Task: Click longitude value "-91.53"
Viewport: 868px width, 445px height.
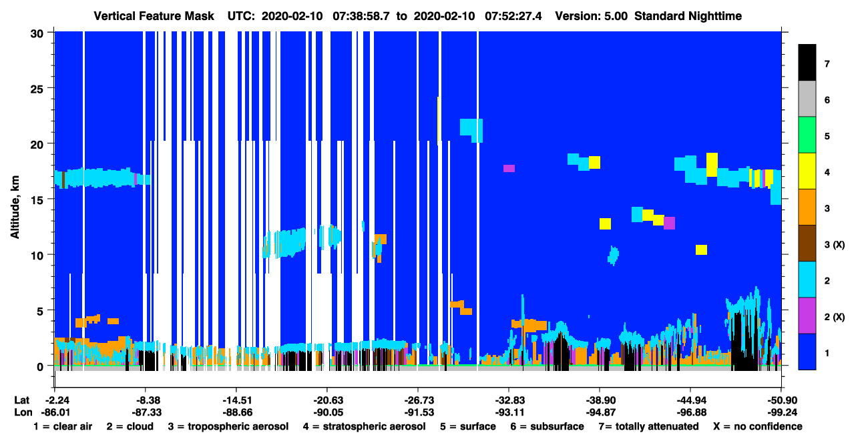Action: tap(418, 413)
